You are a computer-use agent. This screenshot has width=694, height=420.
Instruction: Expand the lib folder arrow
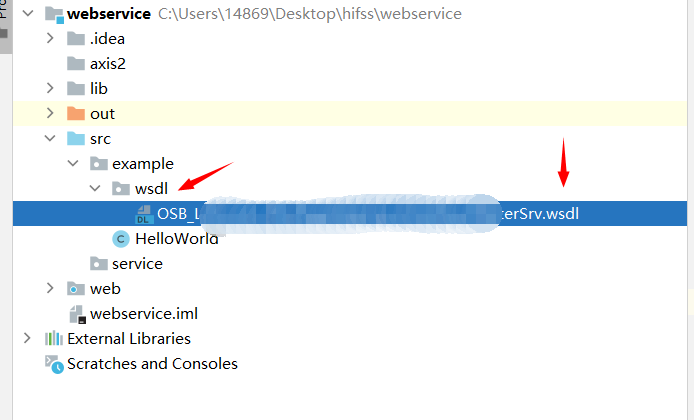(51, 89)
